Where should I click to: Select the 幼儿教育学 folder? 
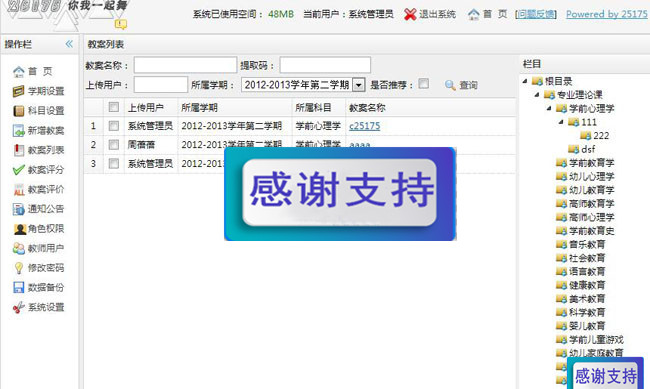pos(585,190)
